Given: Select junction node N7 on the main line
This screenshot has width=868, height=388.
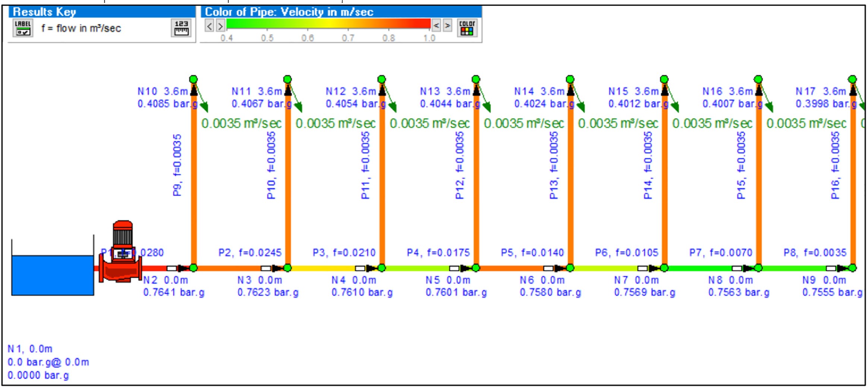Looking at the screenshot, I should pos(664,268).
